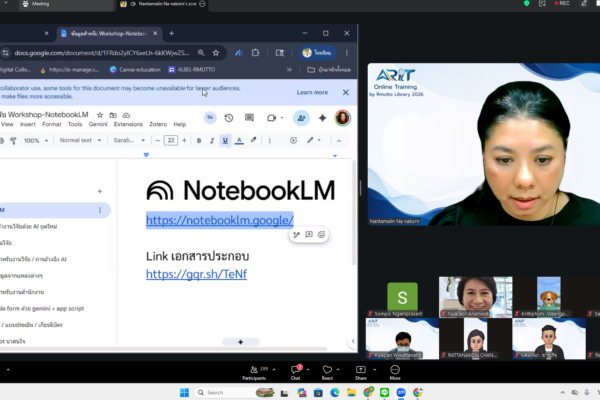Apply the highlight color pen
This screenshot has width=600, height=400.
click(253, 140)
